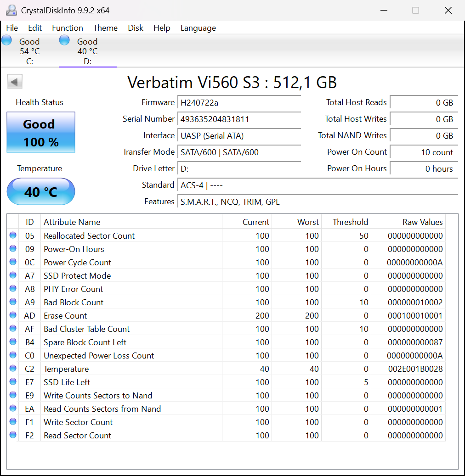Viewport: 465px width, 476px height.
Task: Click status dot for SSD Protect Mode
Action: point(13,275)
